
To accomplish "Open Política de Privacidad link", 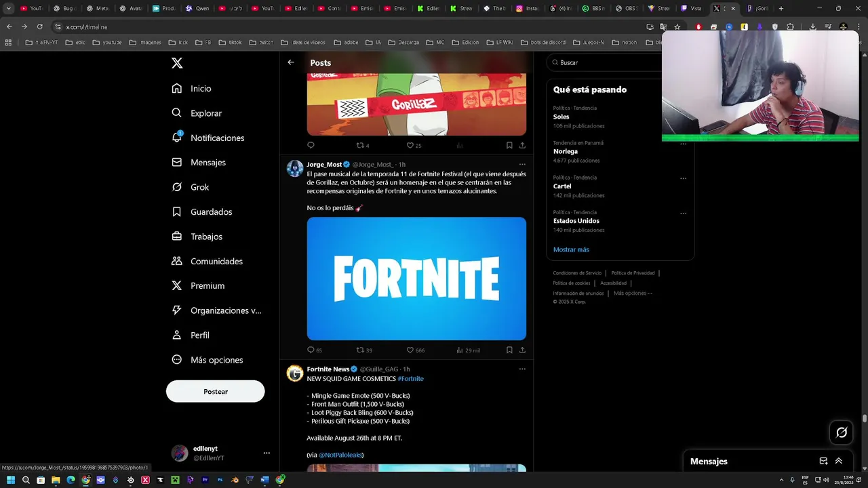I will 633,273.
